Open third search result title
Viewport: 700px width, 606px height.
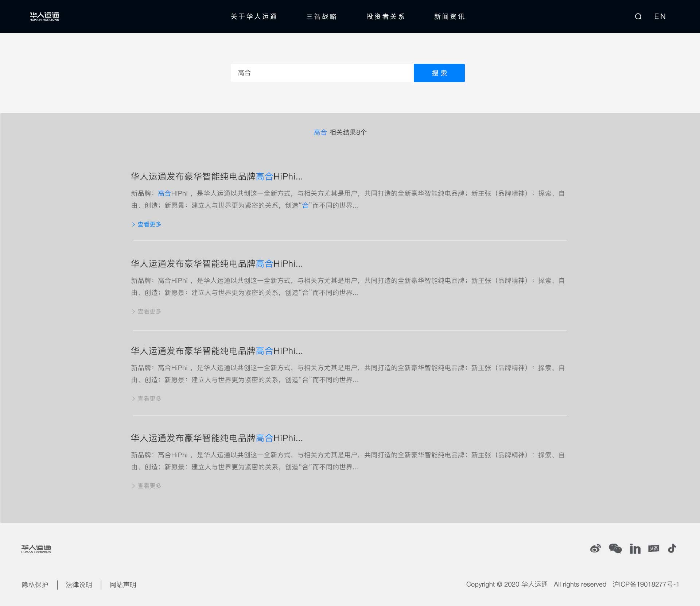coord(217,351)
